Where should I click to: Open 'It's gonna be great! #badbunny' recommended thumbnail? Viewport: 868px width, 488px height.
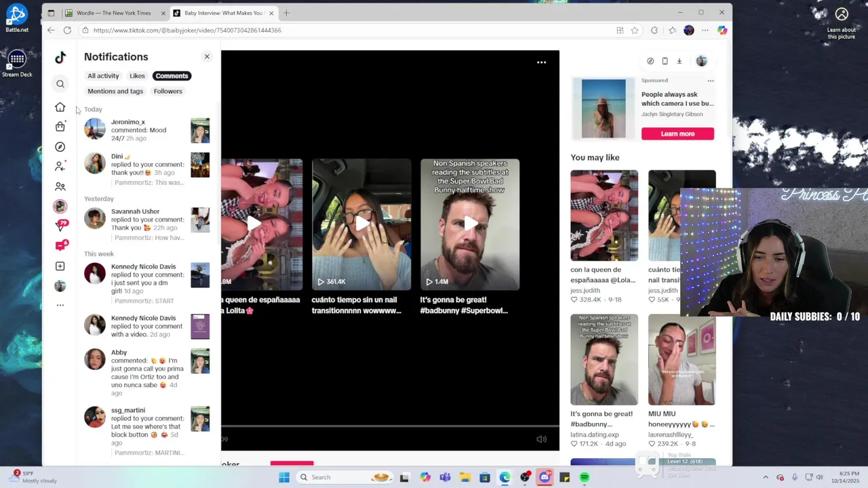click(604, 359)
